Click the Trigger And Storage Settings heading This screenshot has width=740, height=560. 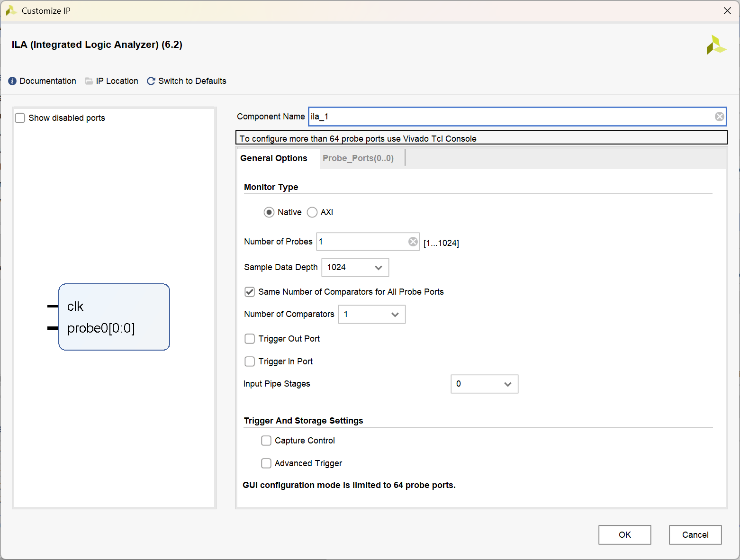304,421
